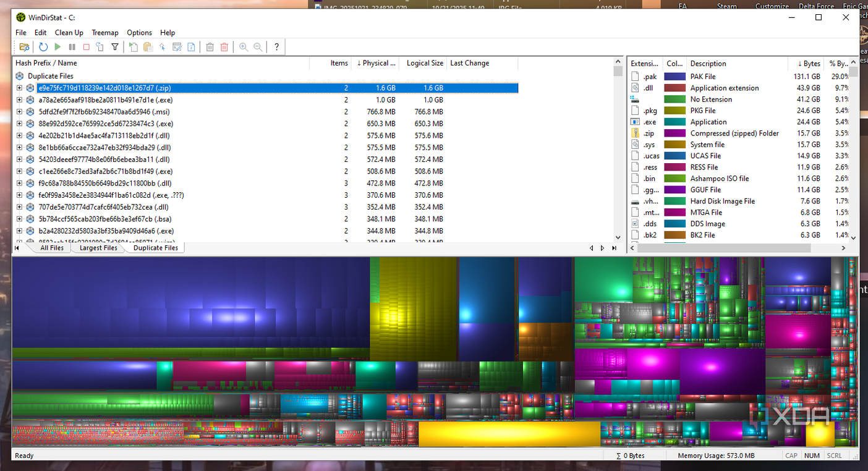The height and width of the screenshot is (471, 868).
Task: Expand the 5dfd2fe9f7f2... (.msi) tree node
Action: (x=19, y=112)
